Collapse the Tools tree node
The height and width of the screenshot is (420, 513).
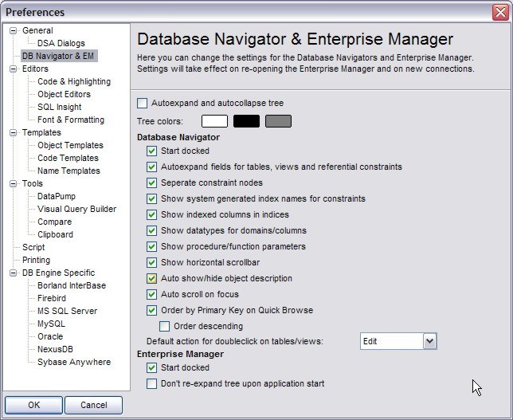pyautogui.click(x=13, y=184)
